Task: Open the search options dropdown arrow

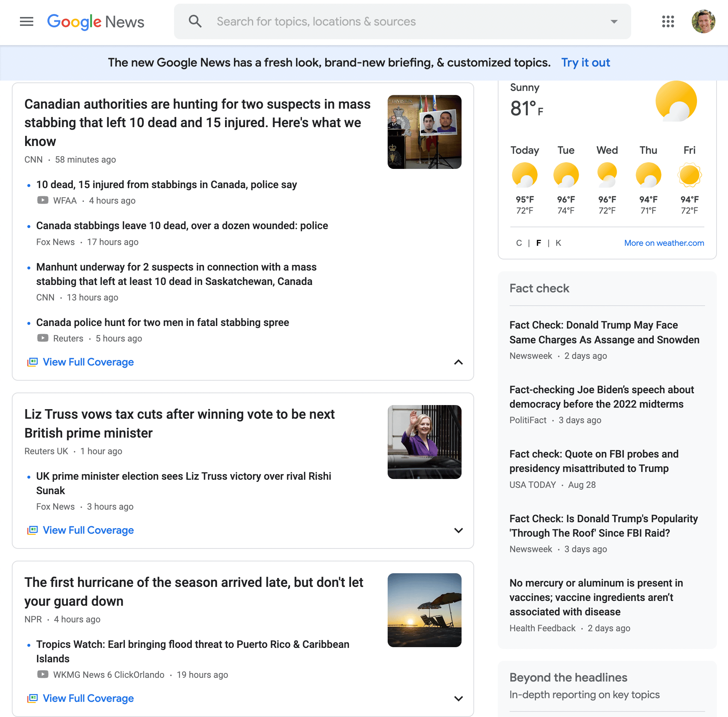Action: (x=614, y=21)
